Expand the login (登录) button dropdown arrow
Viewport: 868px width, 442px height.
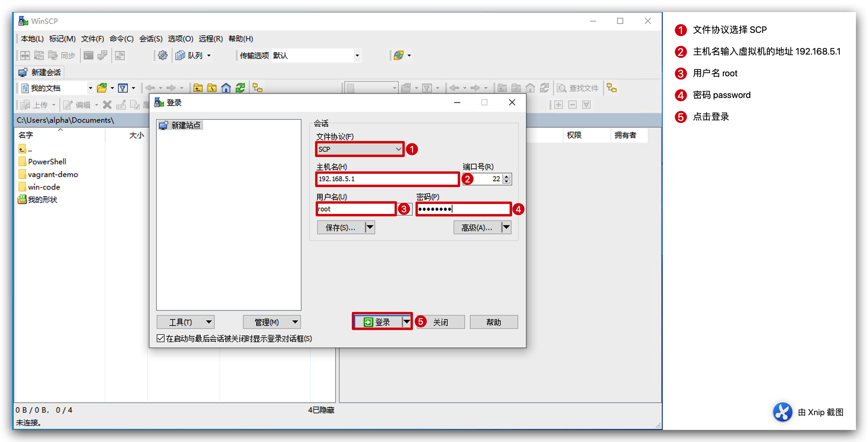pyautogui.click(x=407, y=322)
